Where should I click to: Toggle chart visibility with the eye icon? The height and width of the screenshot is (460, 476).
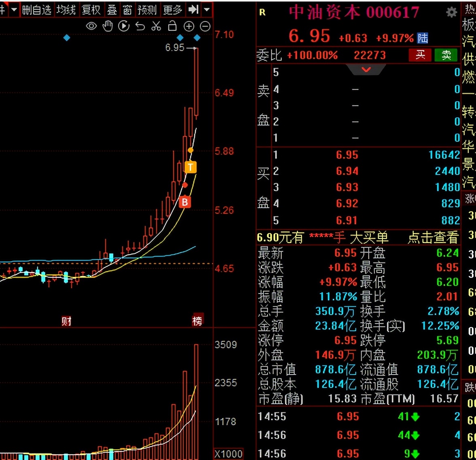91,26
